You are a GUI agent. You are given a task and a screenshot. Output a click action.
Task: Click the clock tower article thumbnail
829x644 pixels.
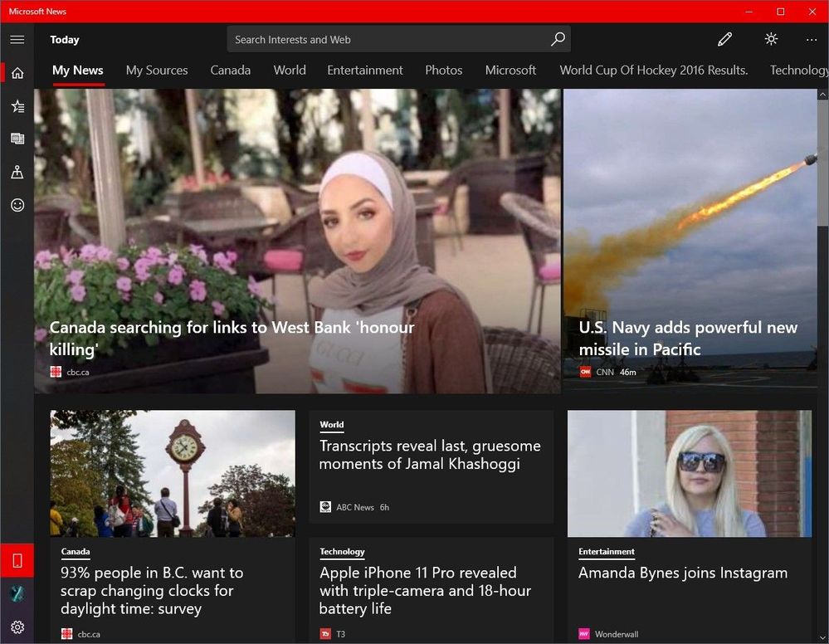click(173, 474)
